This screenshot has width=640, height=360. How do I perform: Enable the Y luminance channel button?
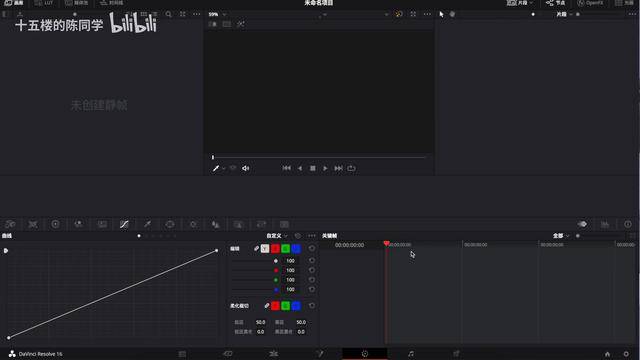click(265, 248)
